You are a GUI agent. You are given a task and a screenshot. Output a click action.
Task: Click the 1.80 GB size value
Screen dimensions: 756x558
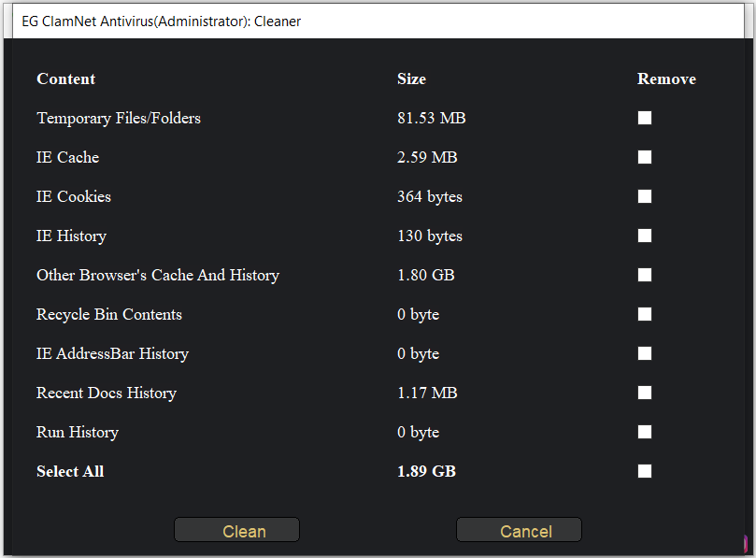point(426,275)
